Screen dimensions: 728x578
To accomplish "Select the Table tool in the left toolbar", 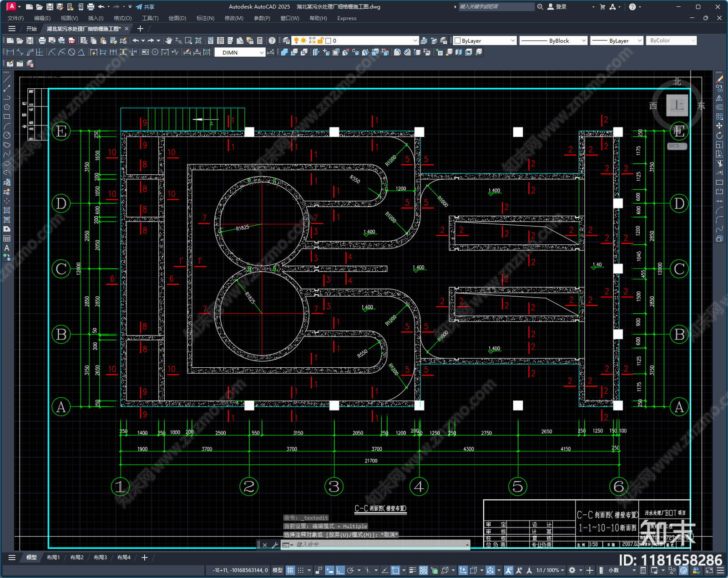I will (x=7, y=238).
